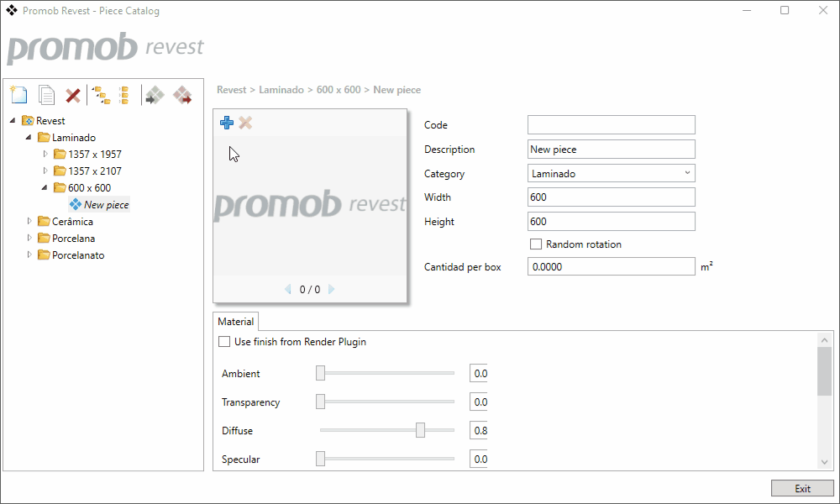Image resolution: width=840 pixels, height=504 pixels.
Task: Click the 'Revest' breadcrumb text
Action: (232, 90)
